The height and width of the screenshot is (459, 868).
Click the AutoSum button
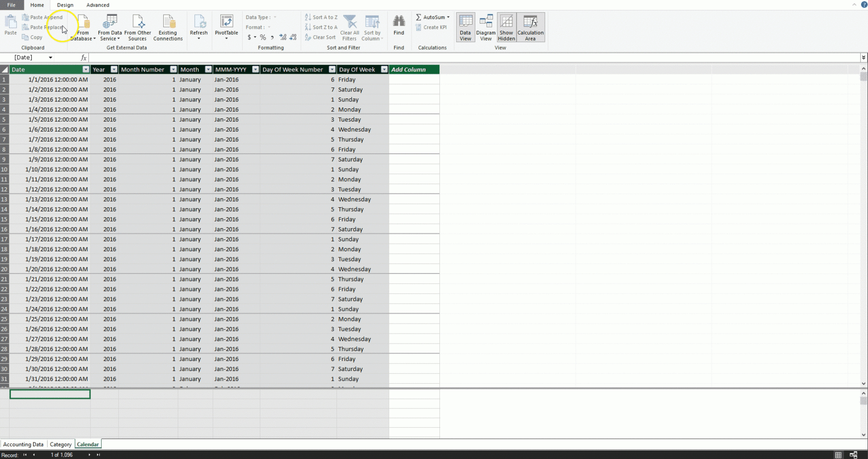point(431,17)
